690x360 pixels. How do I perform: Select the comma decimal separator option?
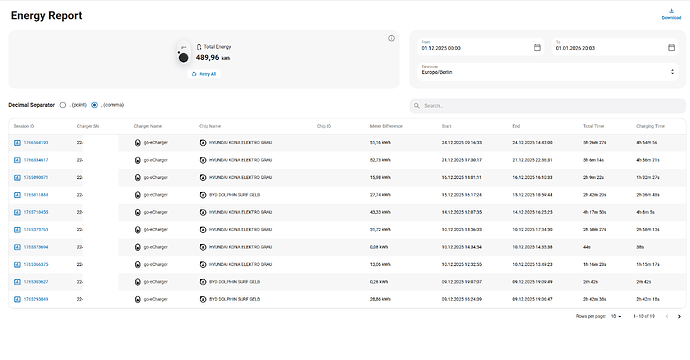(94, 105)
